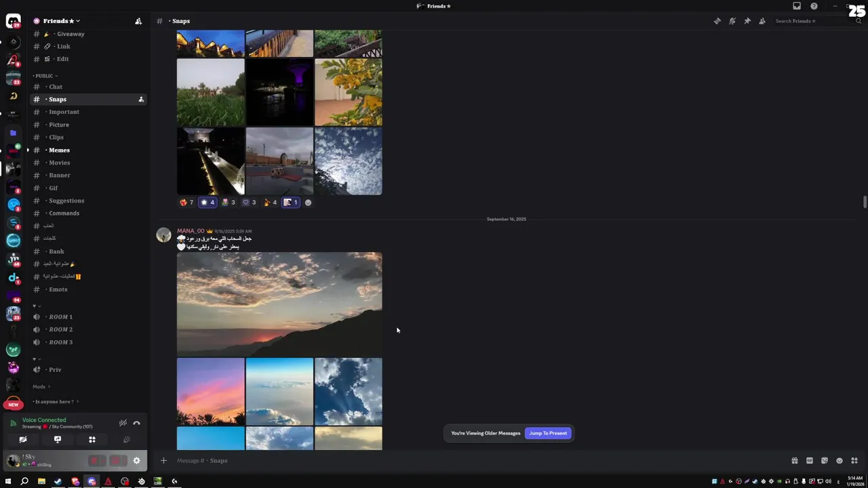Open the Picture channel
Screen dimensions: 868x488
click(x=88, y=125)
